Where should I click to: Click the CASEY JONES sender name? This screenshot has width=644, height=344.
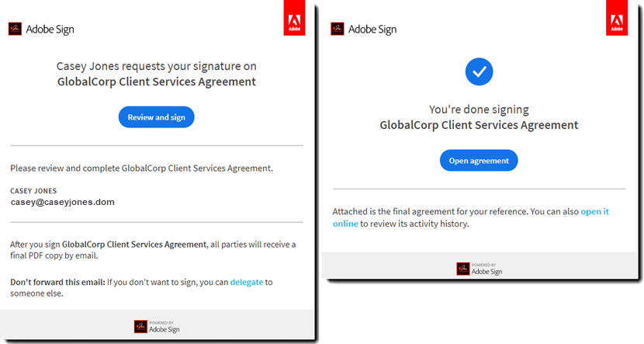[33, 190]
